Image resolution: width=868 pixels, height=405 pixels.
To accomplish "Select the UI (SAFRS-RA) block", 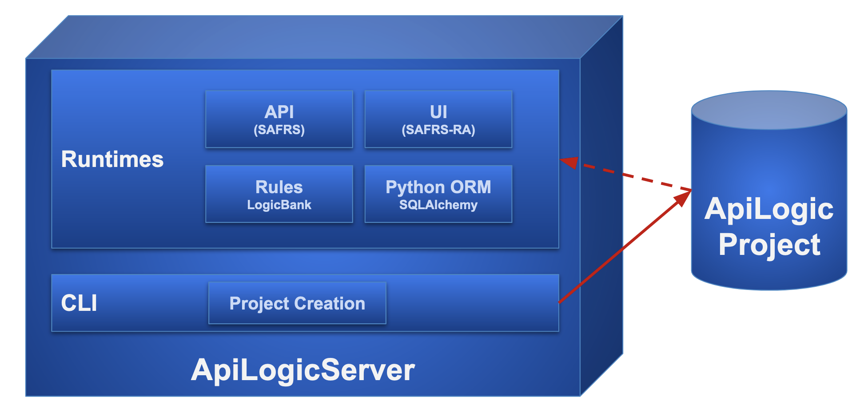I will [x=438, y=119].
